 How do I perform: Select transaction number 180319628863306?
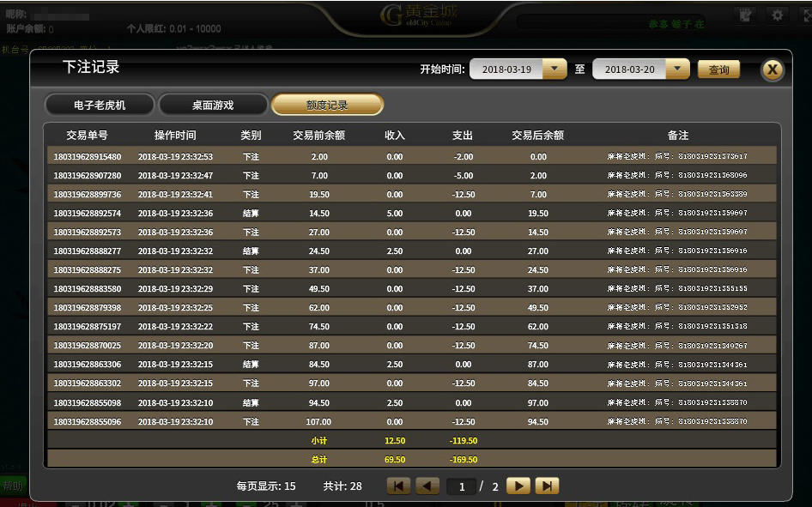(87, 365)
